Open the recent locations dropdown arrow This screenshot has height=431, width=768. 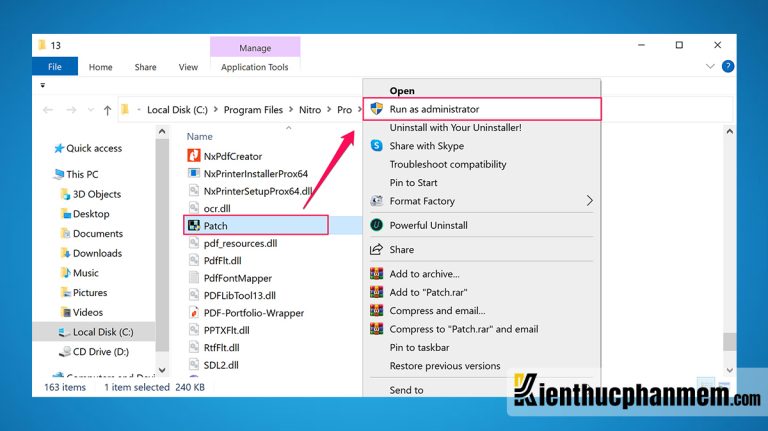[91, 110]
